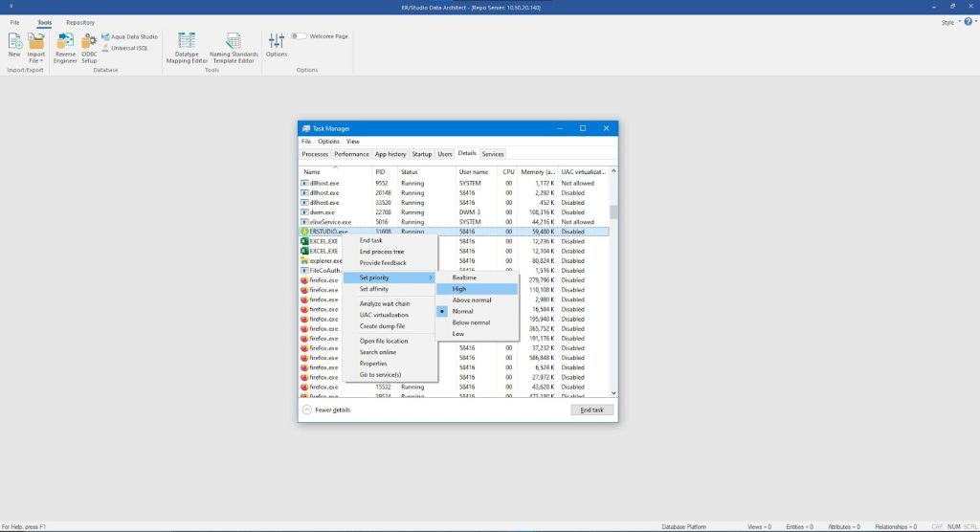Open Task Manager's Options menu
The image size is (980, 532).
pyautogui.click(x=328, y=142)
